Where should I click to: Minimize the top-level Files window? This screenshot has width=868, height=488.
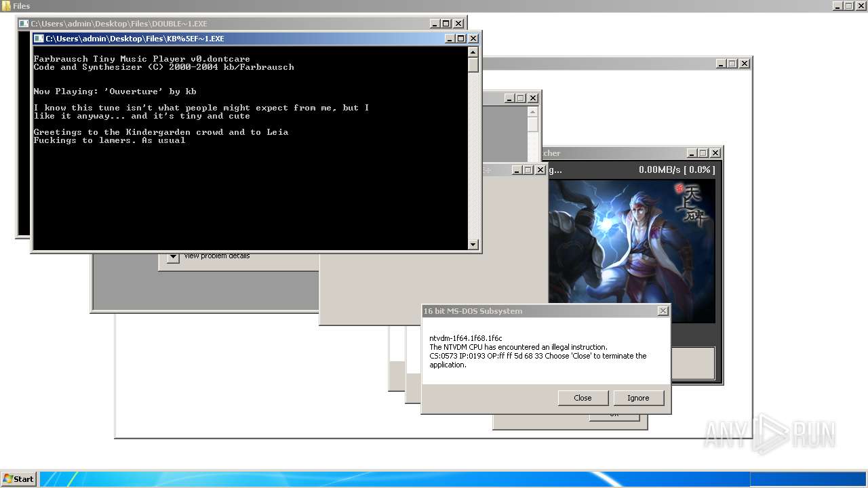coord(838,5)
